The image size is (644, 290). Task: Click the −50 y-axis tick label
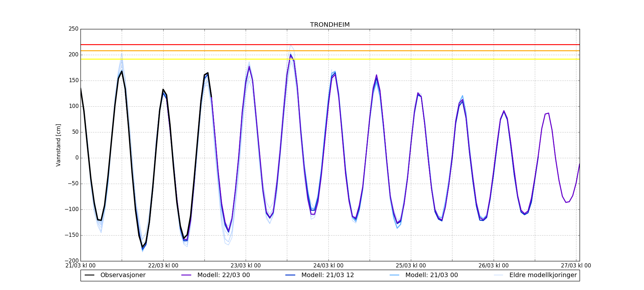click(72, 184)
